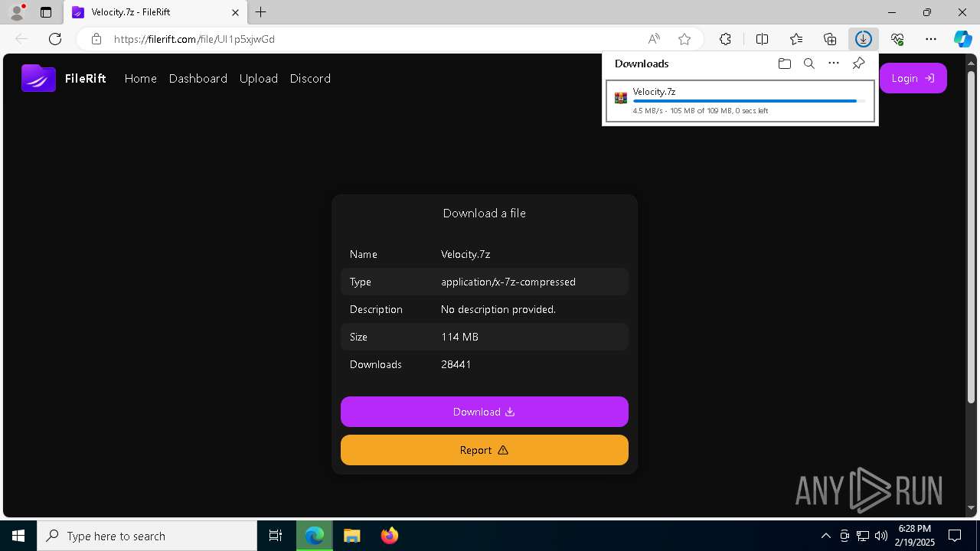Open Split screen icon

(x=762, y=39)
